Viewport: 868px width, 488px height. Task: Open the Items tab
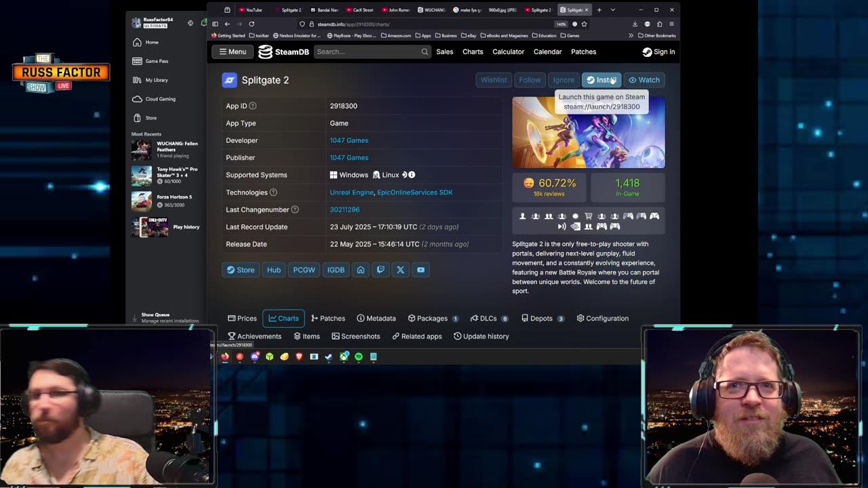coord(307,336)
